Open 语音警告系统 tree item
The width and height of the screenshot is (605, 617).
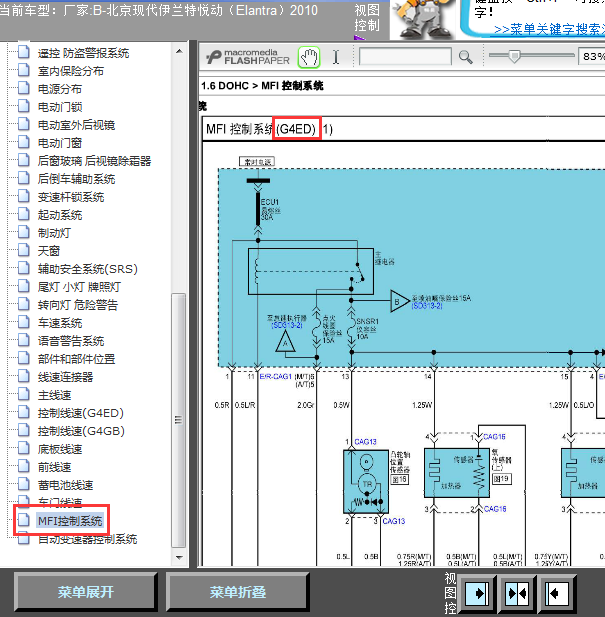(71, 341)
